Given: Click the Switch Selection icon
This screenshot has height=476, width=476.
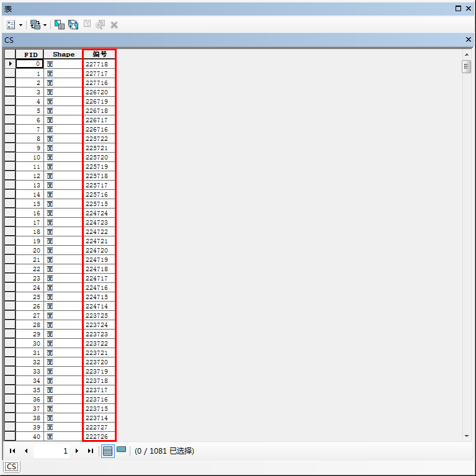Looking at the screenshot, I should [73, 25].
